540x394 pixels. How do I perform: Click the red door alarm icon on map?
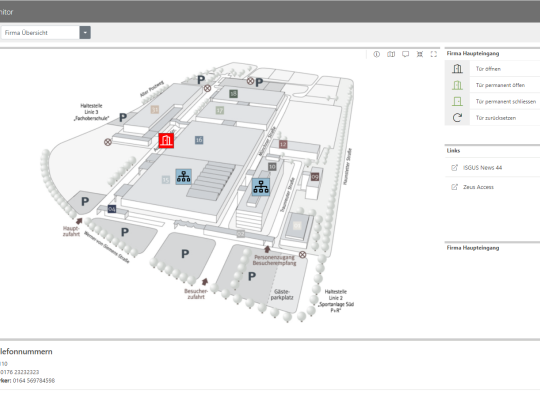point(166,141)
